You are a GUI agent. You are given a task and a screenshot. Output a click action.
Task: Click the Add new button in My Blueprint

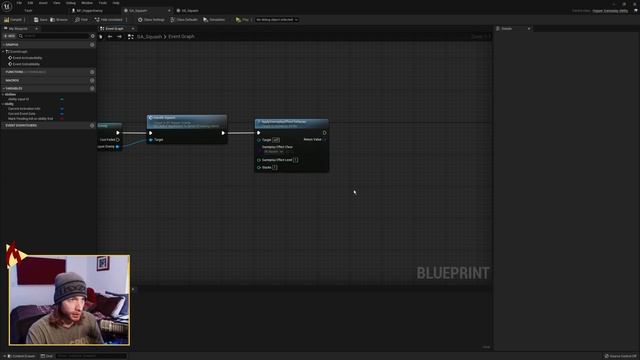9,36
